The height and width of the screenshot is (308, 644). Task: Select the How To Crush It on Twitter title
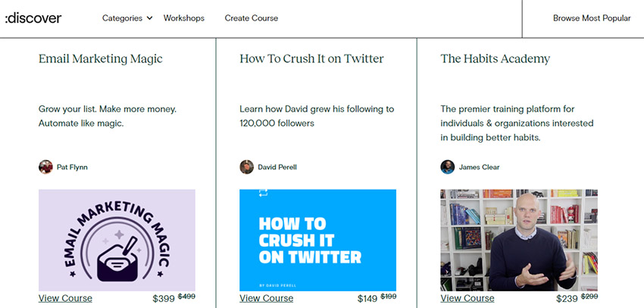[311, 59]
